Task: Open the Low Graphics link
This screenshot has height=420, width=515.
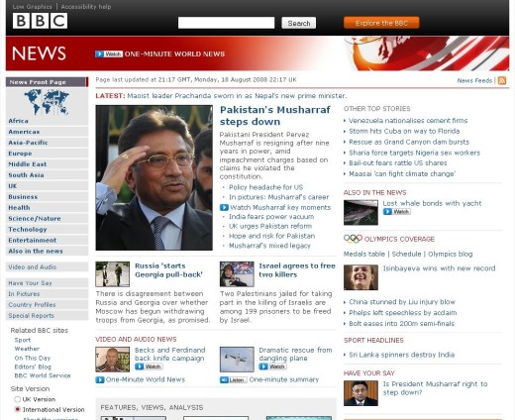Action: (x=32, y=7)
